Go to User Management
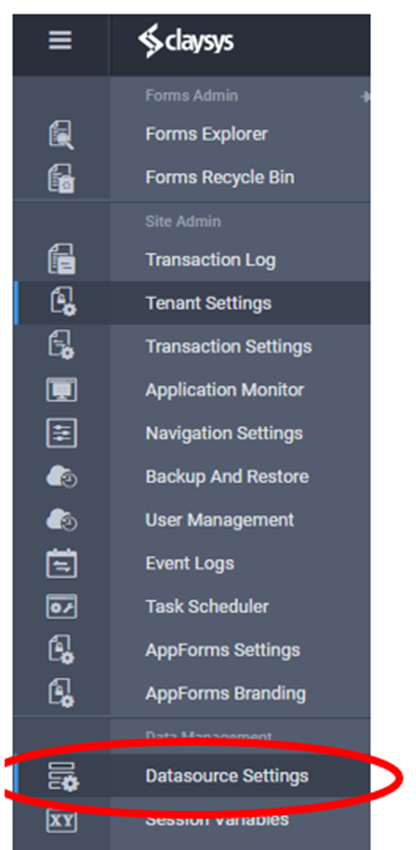Viewport: 416px width, 850px height. click(x=220, y=520)
